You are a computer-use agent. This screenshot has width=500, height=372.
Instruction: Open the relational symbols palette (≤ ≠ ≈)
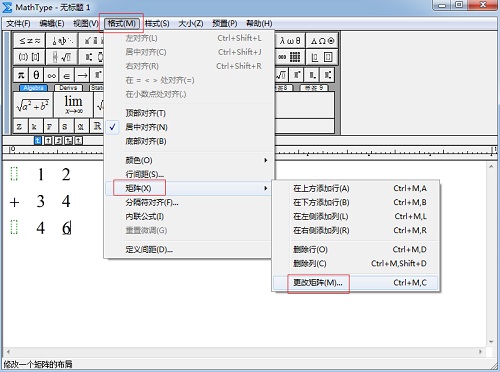point(30,41)
